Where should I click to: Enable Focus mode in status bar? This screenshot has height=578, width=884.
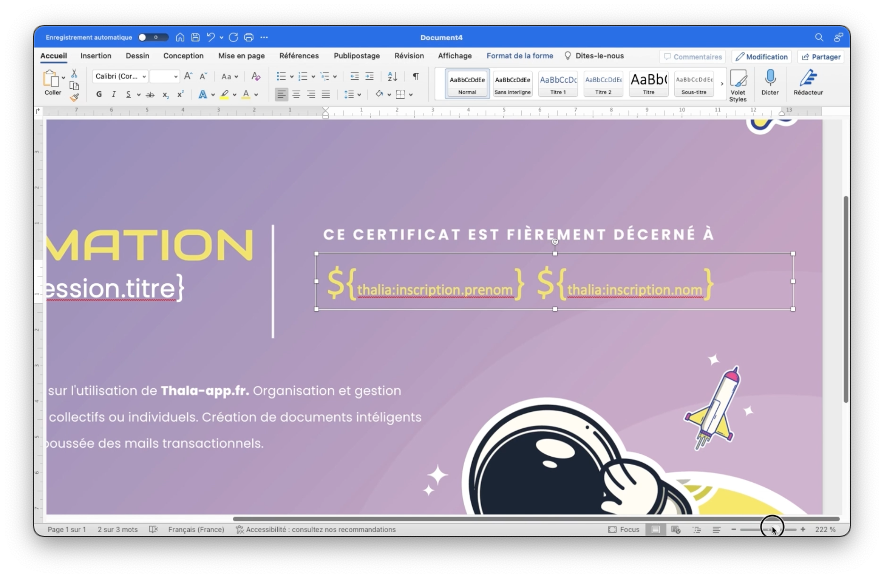[624, 529]
